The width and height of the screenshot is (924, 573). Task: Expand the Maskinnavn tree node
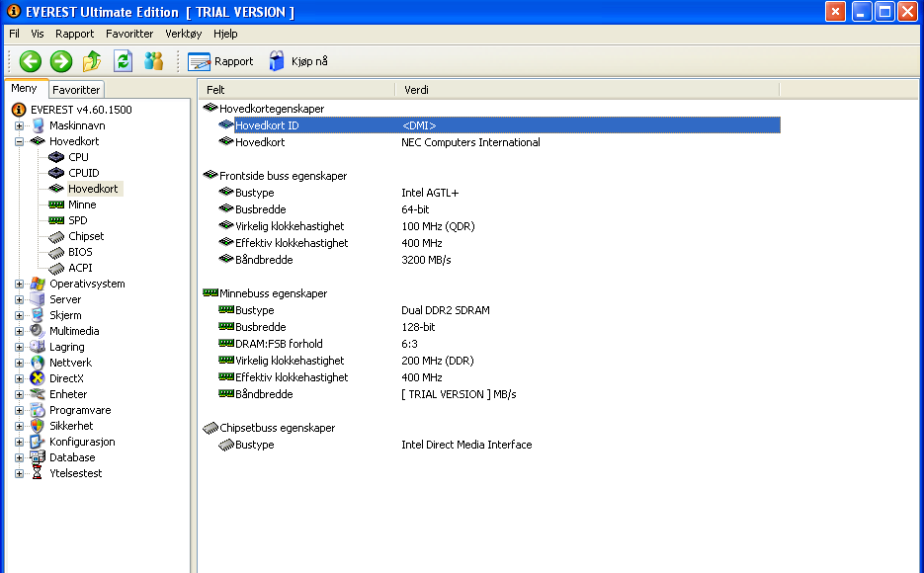pos(19,125)
